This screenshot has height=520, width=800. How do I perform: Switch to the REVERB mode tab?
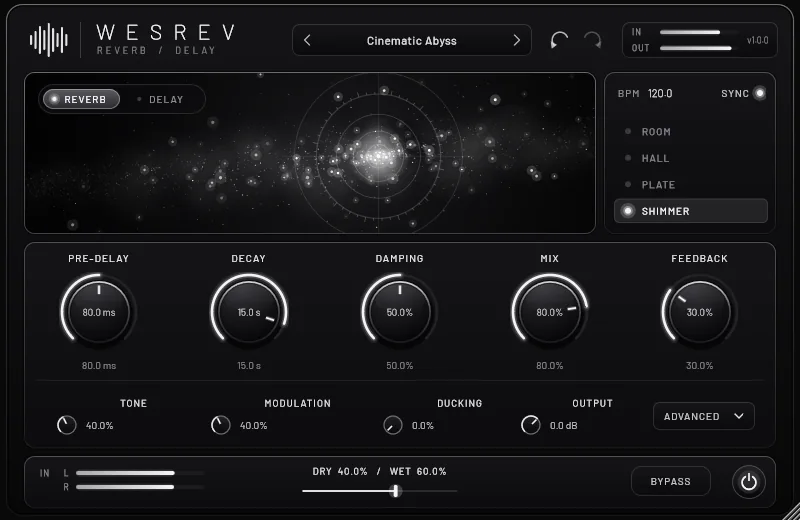pos(82,99)
